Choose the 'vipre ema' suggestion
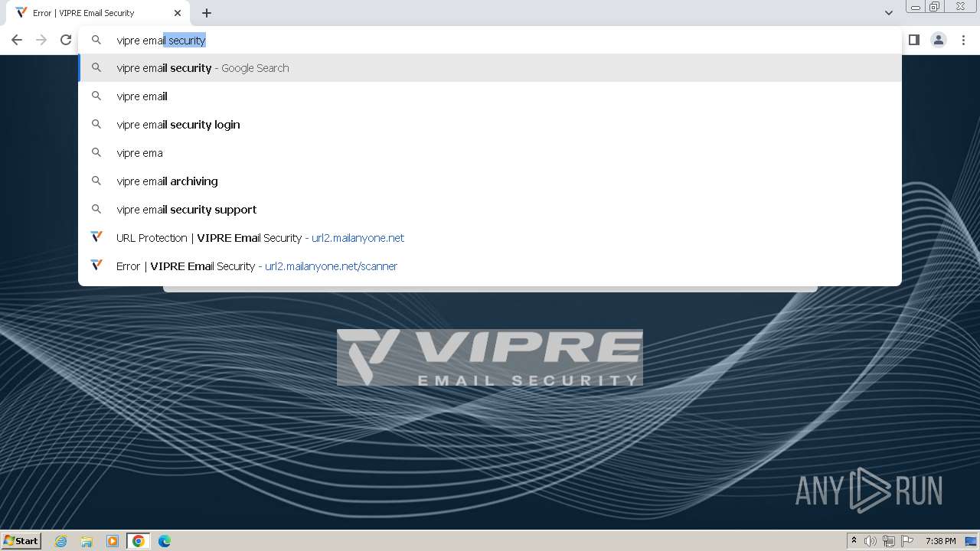 coord(490,153)
